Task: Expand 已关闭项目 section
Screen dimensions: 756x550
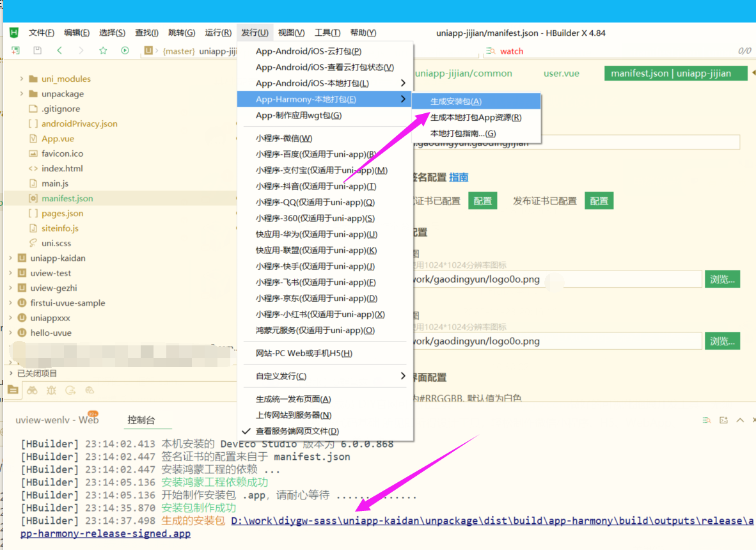Action: [x=11, y=373]
